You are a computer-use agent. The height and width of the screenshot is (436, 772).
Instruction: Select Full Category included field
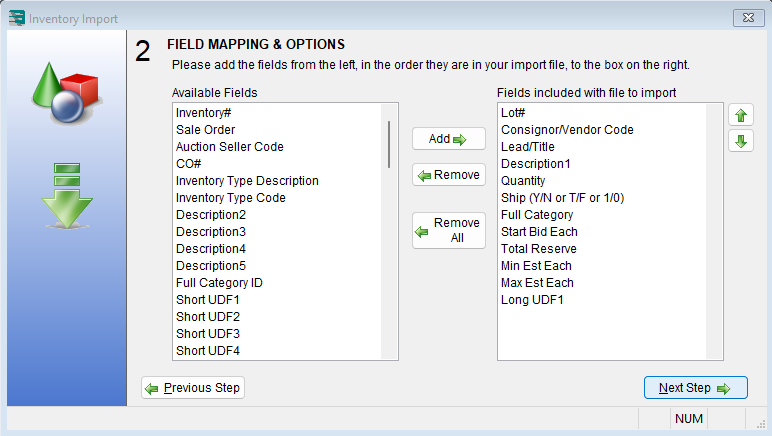click(x=603, y=215)
